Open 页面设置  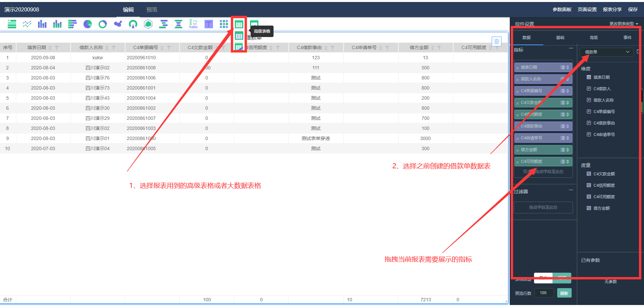tap(587, 9)
